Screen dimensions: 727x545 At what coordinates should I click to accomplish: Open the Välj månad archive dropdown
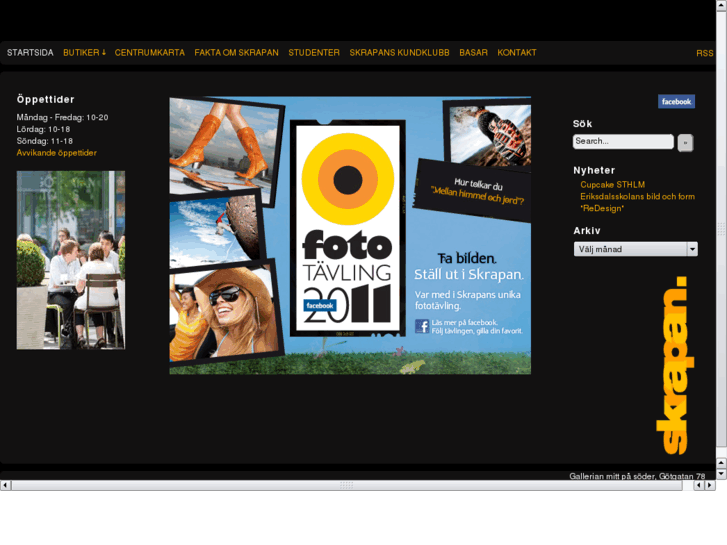[635, 249]
